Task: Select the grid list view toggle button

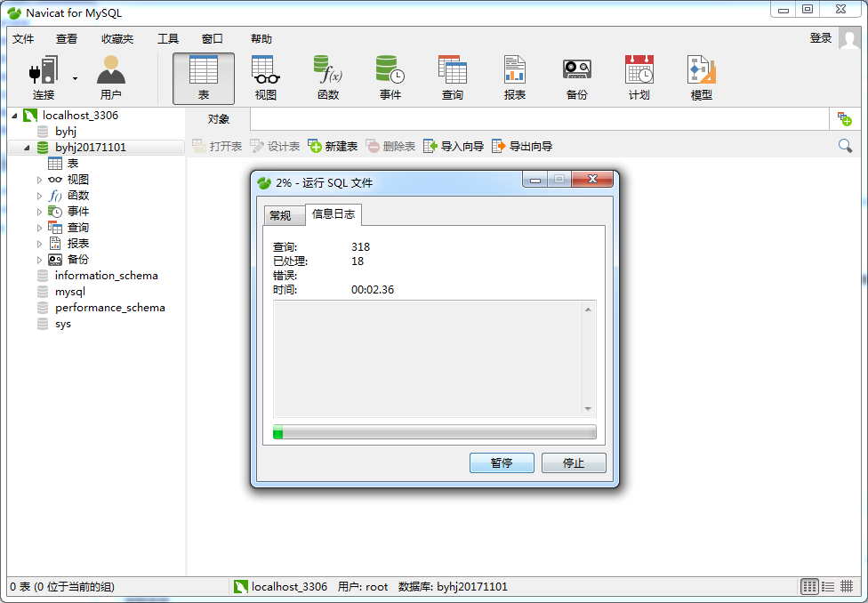Action: tap(809, 587)
